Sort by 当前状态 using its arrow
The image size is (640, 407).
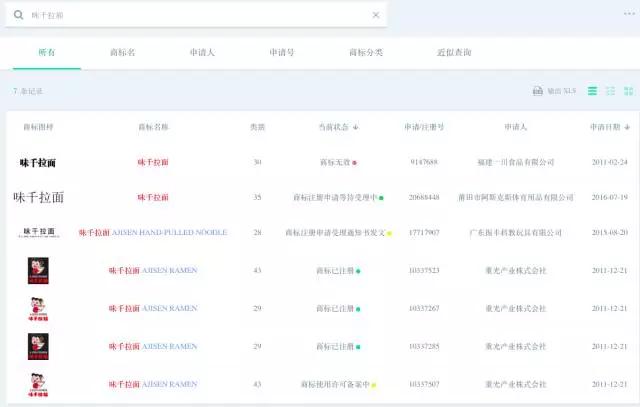pyautogui.click(x=356, y=127)
